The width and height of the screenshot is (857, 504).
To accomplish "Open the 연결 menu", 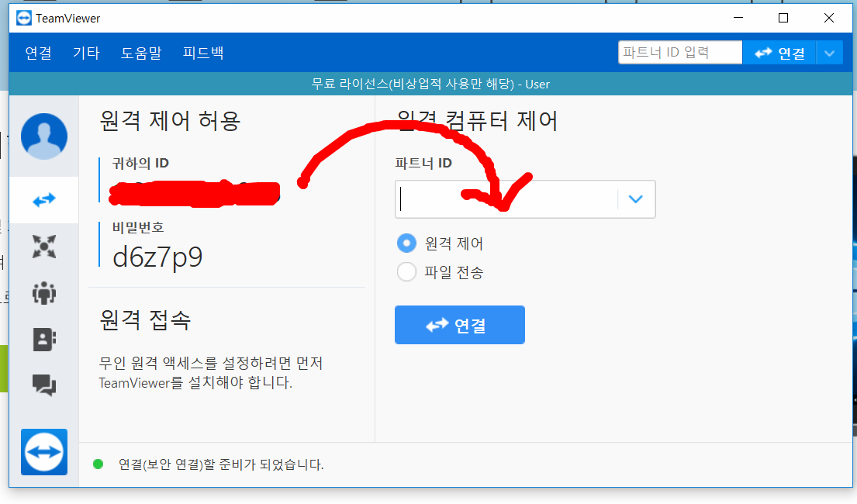I will (38, 53).
